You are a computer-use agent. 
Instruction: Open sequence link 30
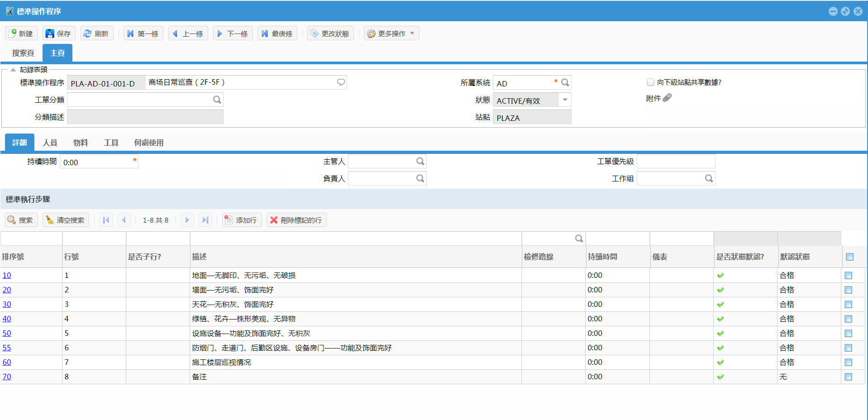7,304
